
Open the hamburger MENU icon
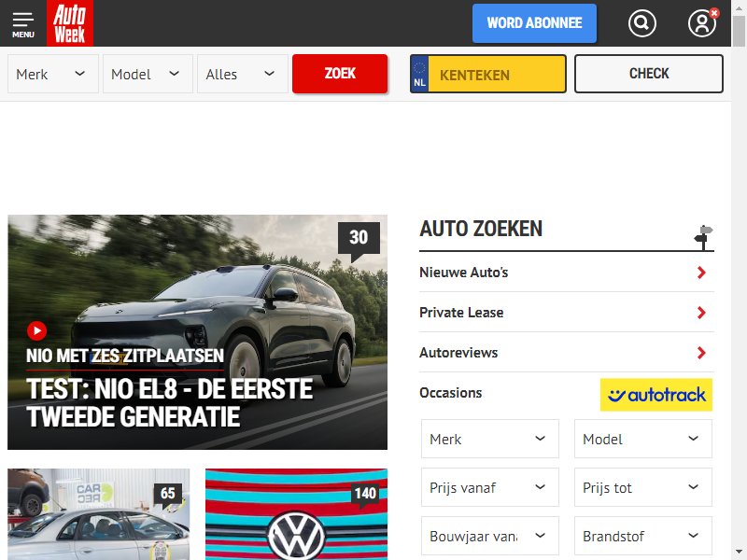click(x=22, y=24)
